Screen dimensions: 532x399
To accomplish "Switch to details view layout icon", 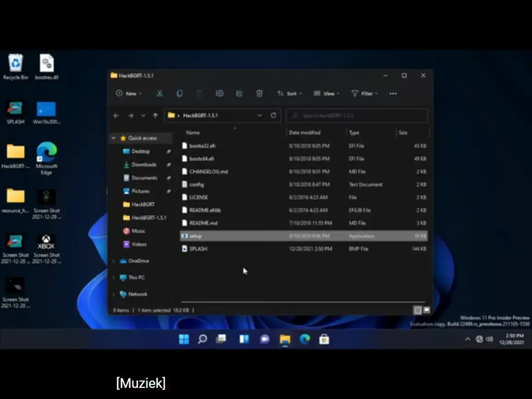I will (x=417, y=310).
